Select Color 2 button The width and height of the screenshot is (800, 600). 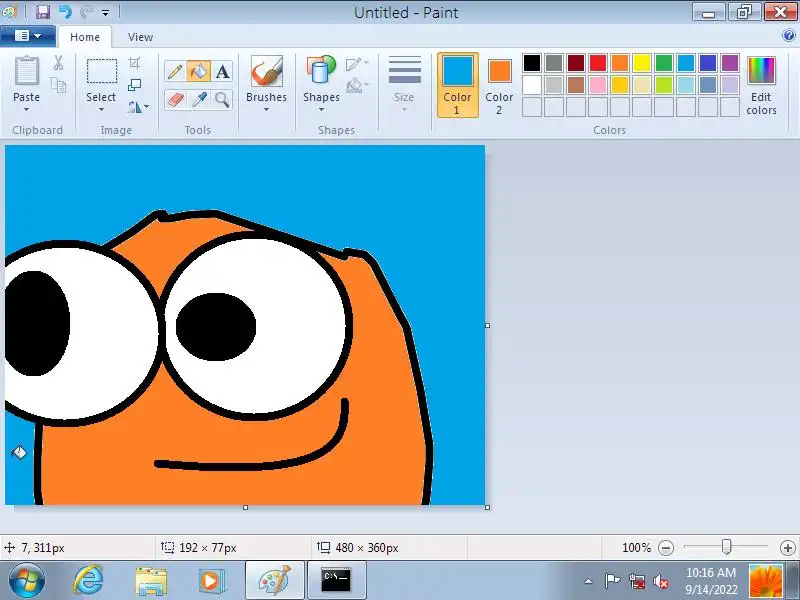coord(499,85)
